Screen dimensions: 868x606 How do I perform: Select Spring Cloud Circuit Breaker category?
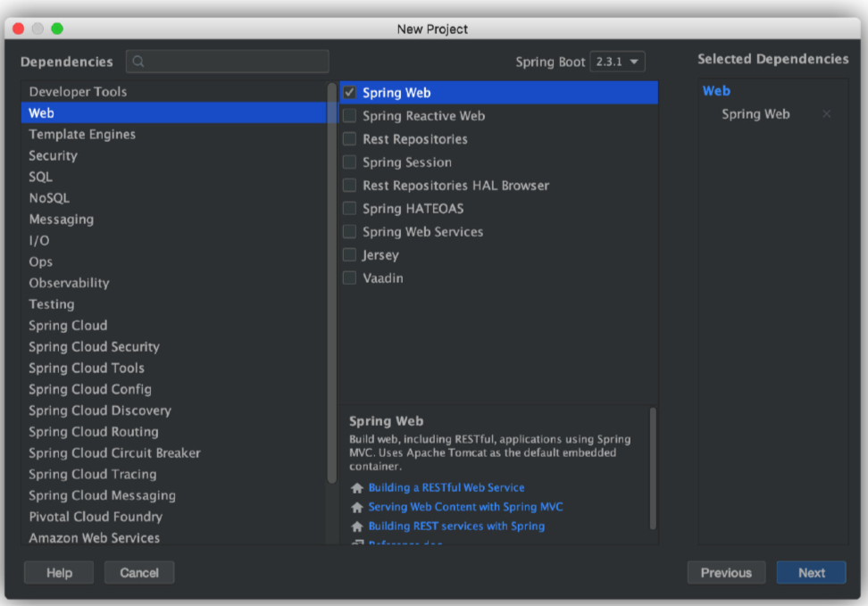(x=174, y=453)
